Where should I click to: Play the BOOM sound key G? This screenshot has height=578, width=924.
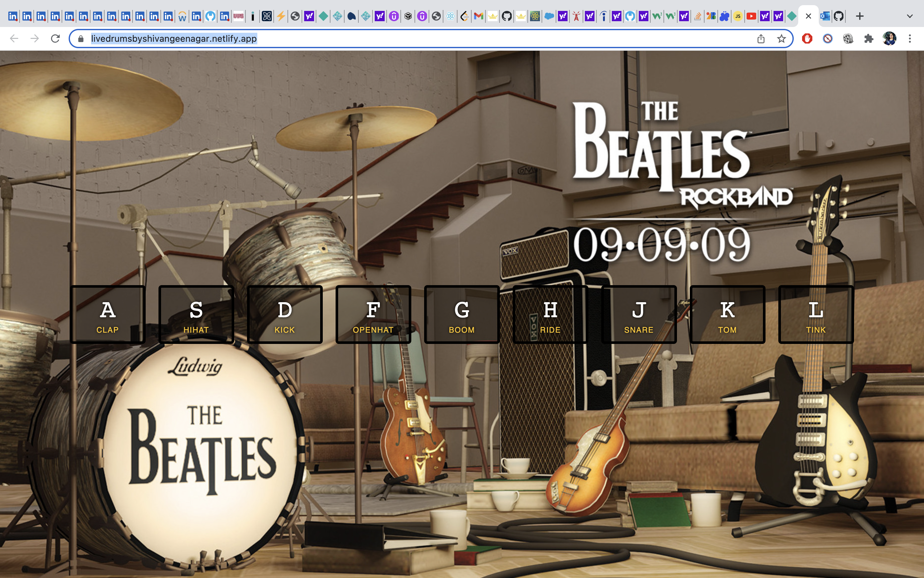(462, 314)
